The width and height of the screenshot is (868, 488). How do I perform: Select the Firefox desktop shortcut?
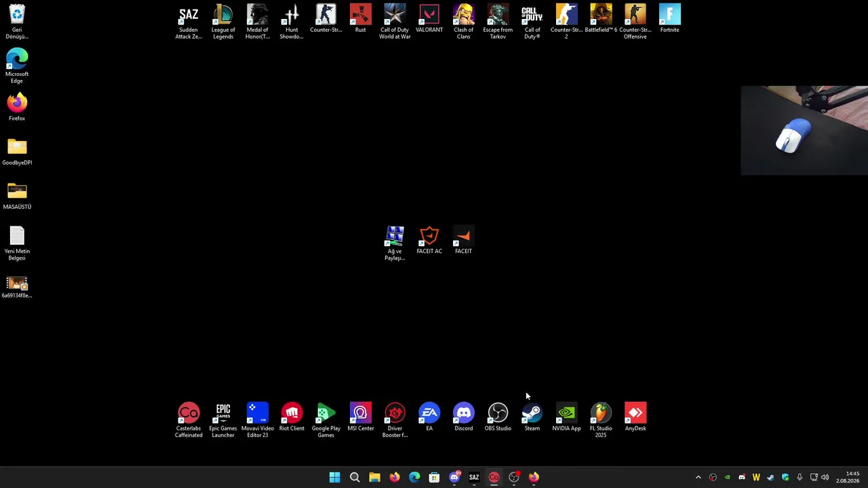(x=17, y=107)
